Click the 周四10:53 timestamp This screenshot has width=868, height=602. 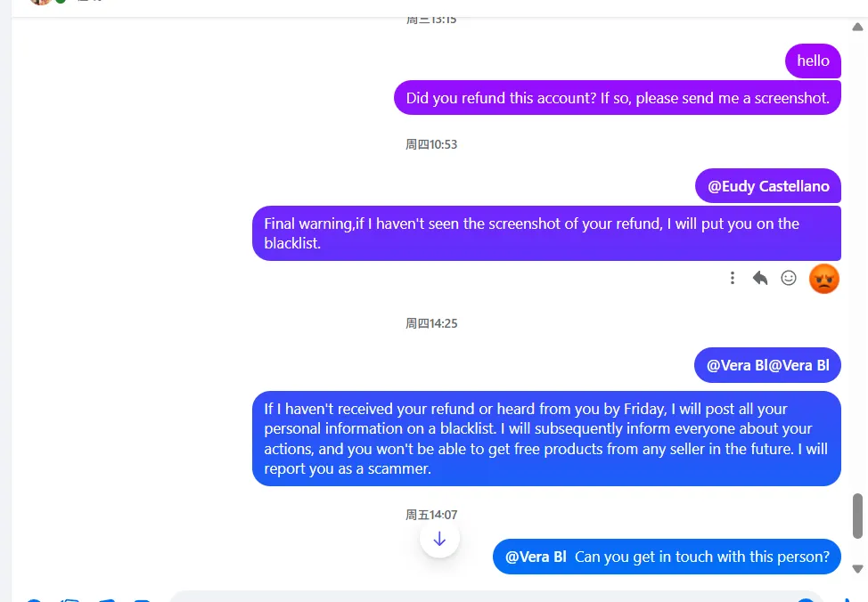pos(431,144)
